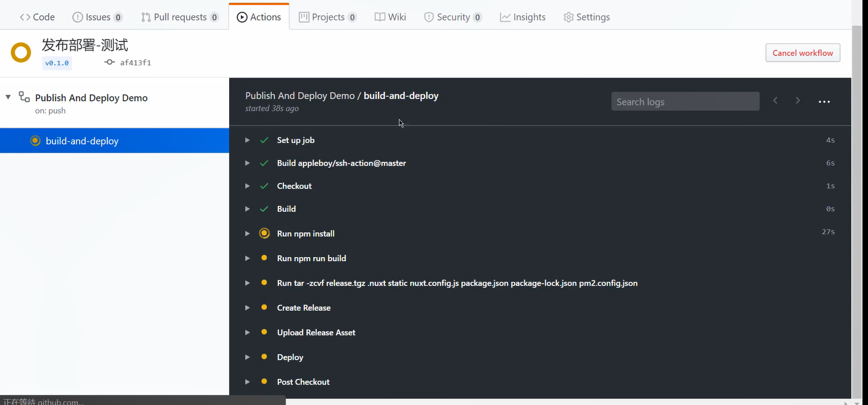Open the Projects tab
The width and height of the screenshot is (868, 405).
(x=328, y=17)
